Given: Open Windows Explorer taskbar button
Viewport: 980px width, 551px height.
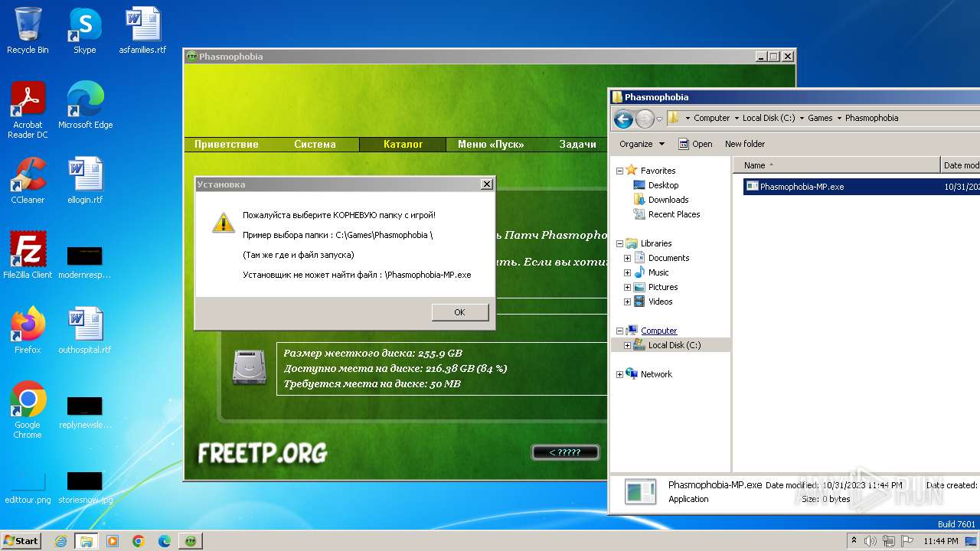Looking at the screenshot, I should 87,541.
